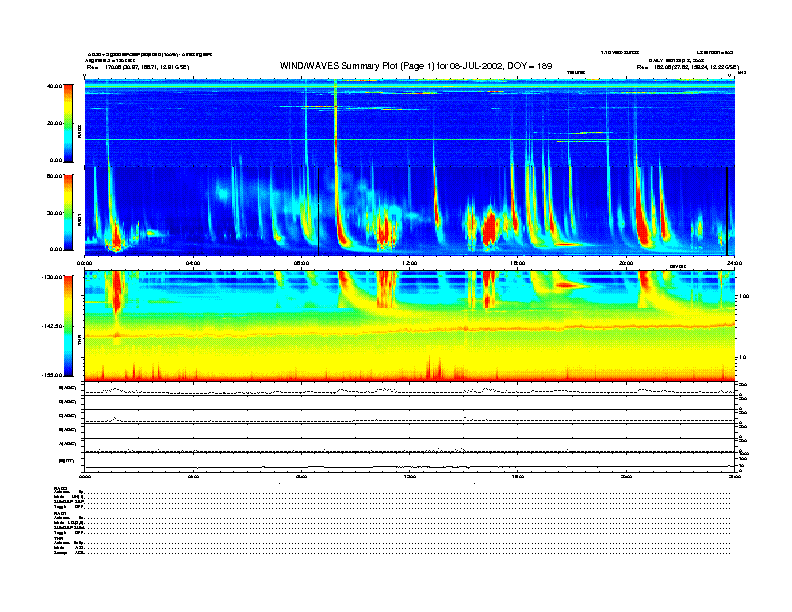The image size is (792, 612).
Task: Click the TNR lower spectrogram panel
Action: pyautogui.click(x=410, y=326)
